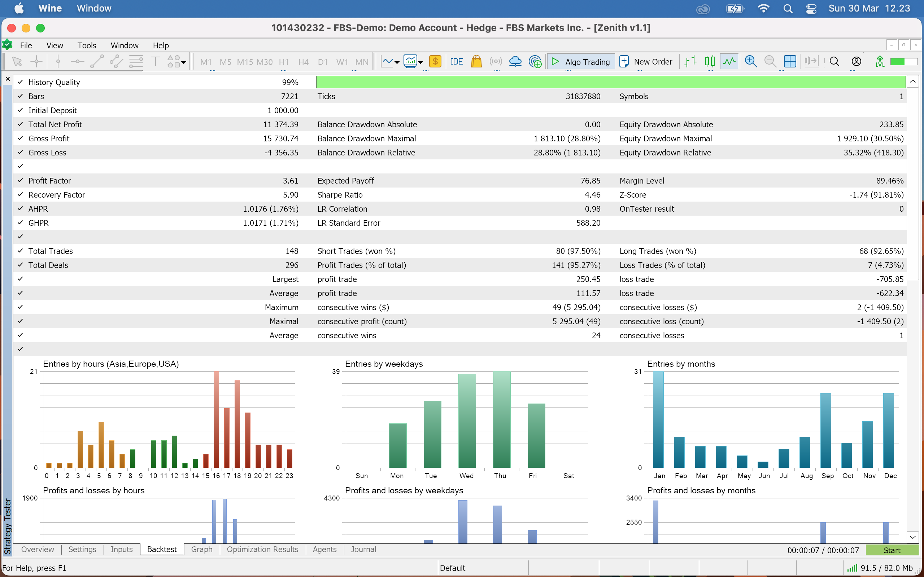
Task: Toggle the Profit Factor row checkmark
Action: [x=20, y=181]
